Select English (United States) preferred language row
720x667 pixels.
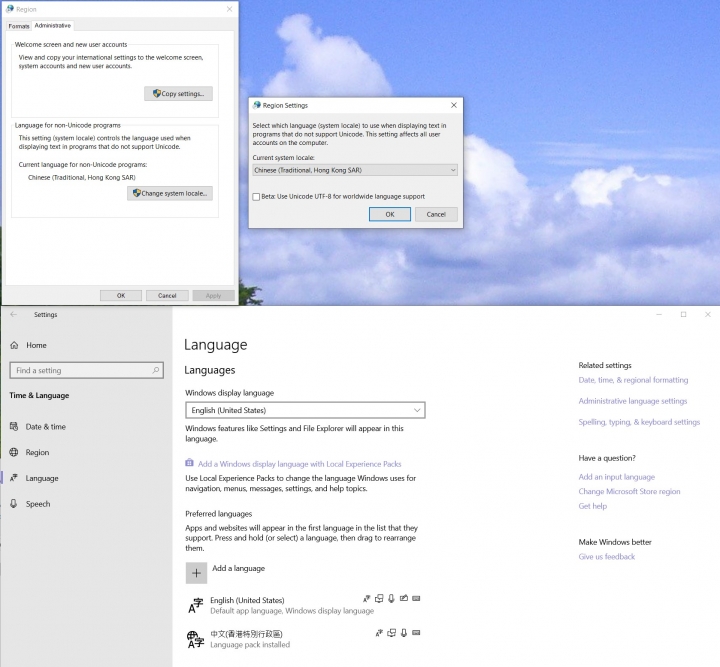(x=305, y=605)
